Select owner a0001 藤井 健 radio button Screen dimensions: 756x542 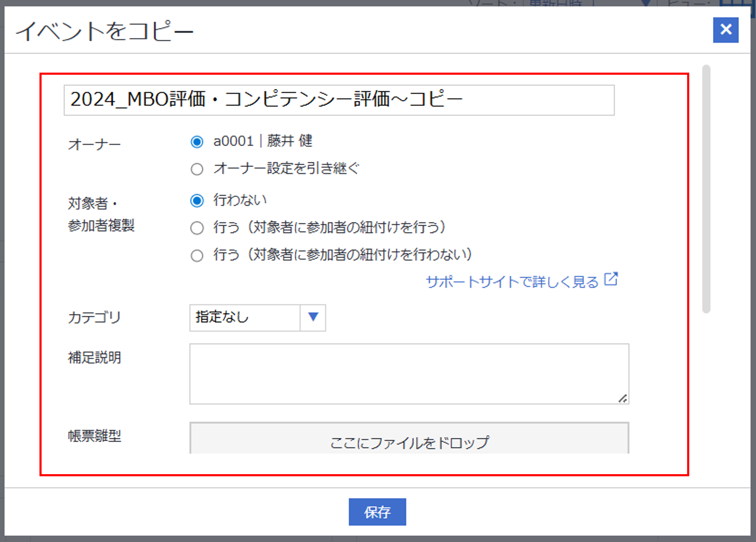(x=197, y=142)
